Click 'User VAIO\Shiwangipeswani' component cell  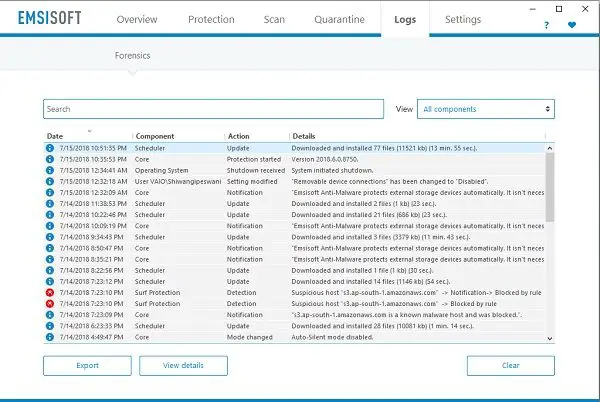pos(178,181)
